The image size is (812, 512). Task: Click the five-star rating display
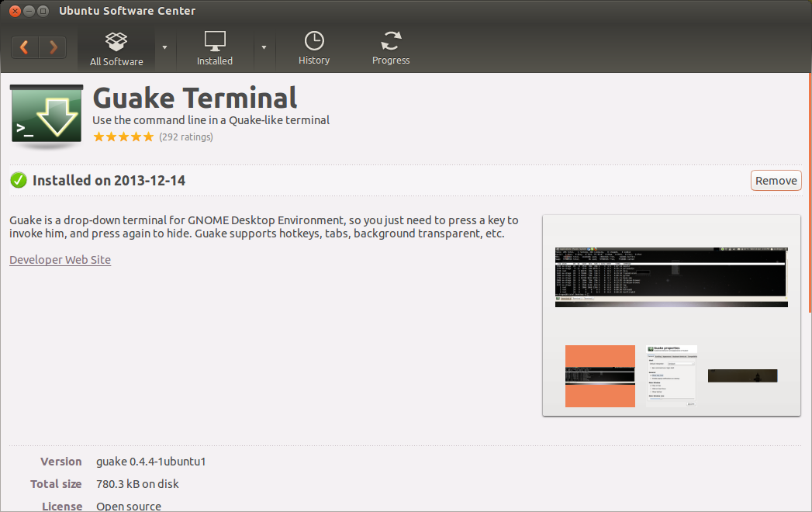click(123, 137)
